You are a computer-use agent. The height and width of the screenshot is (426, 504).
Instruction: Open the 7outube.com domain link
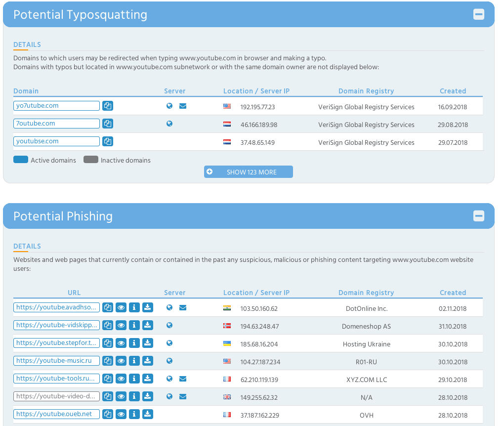56,124
